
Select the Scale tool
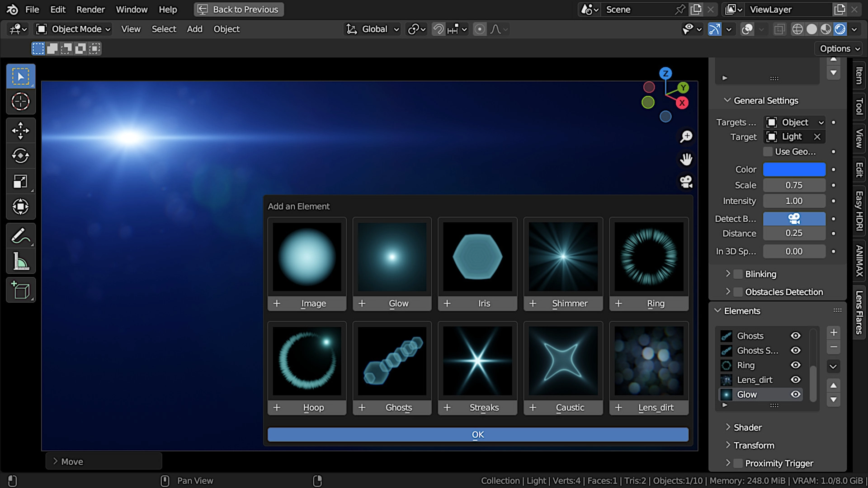20,181
